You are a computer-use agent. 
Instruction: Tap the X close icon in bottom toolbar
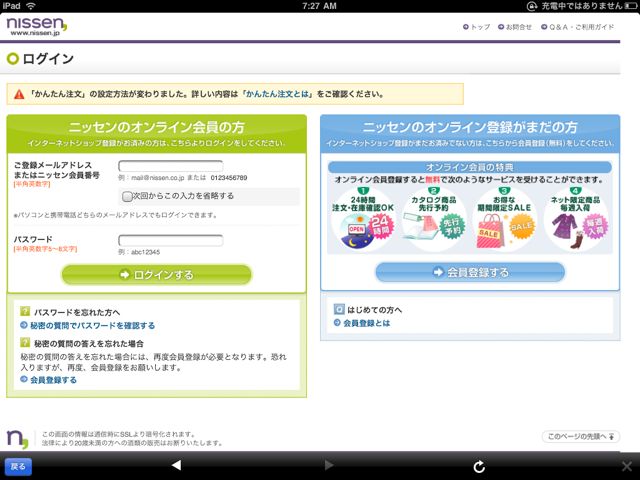point(627,466)
